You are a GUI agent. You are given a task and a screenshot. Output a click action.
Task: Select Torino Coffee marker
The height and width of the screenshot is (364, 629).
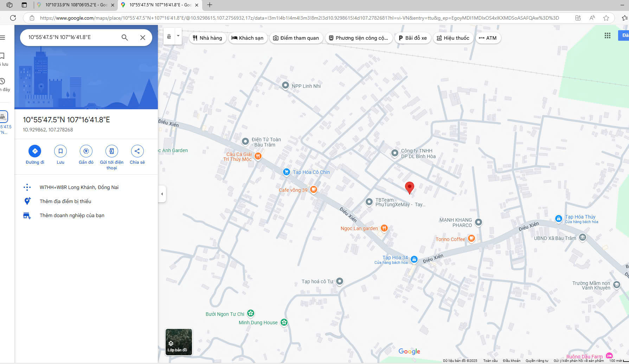(x=471, y=239)
